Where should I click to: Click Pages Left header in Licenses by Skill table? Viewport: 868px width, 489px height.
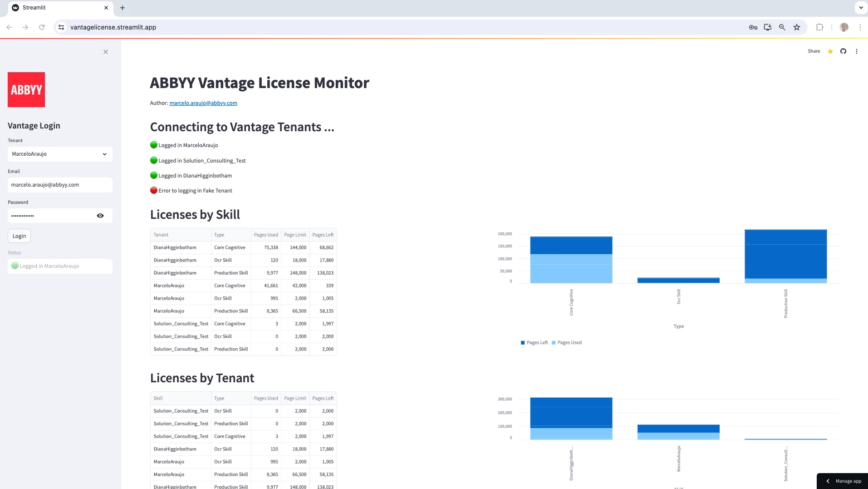click(323, 235)
